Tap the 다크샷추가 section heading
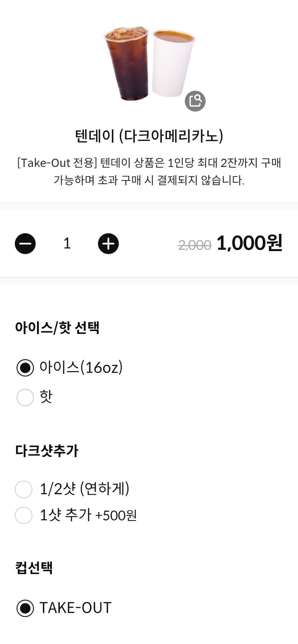This screenshot has height=644, width=298. point(47,450)
